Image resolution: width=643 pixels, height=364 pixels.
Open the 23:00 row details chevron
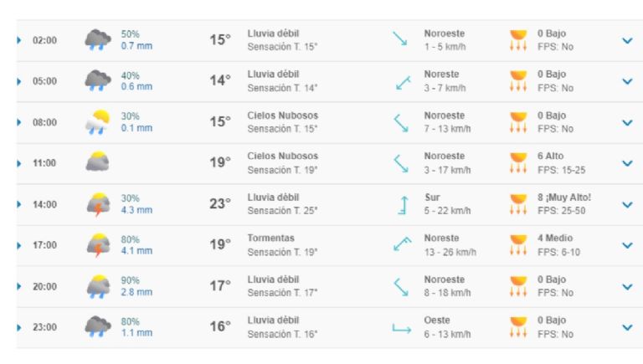coord(627,327)
